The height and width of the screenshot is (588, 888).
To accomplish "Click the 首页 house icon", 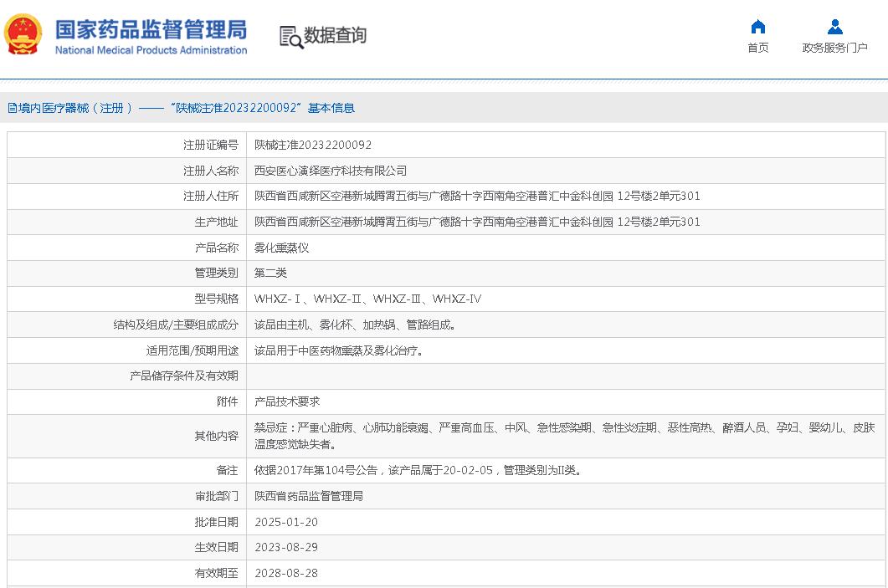I will point(758,27).
